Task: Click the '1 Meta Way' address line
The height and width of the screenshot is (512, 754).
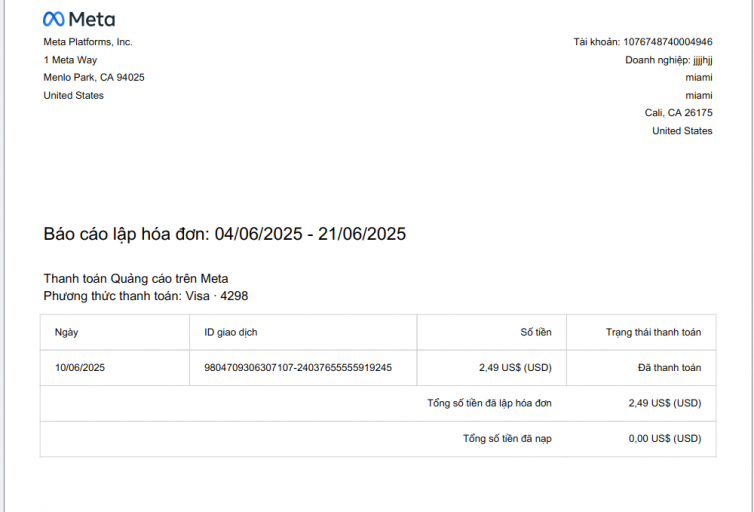Action: pos(70,60)
